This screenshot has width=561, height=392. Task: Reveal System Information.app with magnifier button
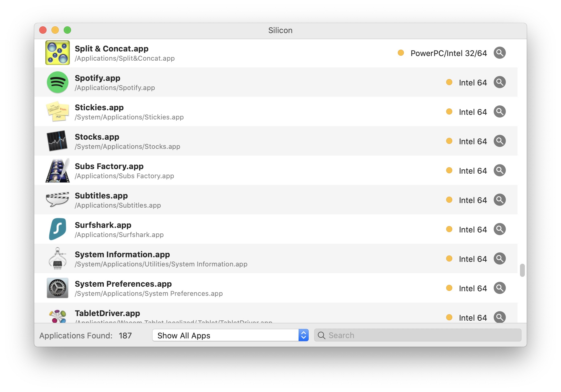pos(499,258)
